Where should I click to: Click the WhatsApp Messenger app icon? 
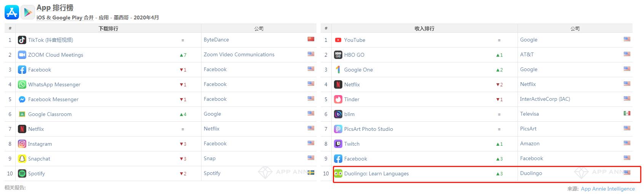point(22,84)
